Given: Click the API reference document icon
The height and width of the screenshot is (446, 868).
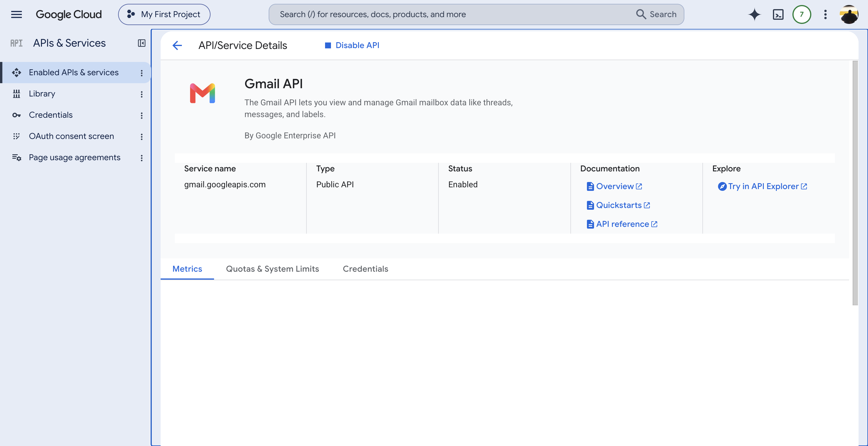Looking at the screenshot, I should pyautogui.click(x=590, y=224).
